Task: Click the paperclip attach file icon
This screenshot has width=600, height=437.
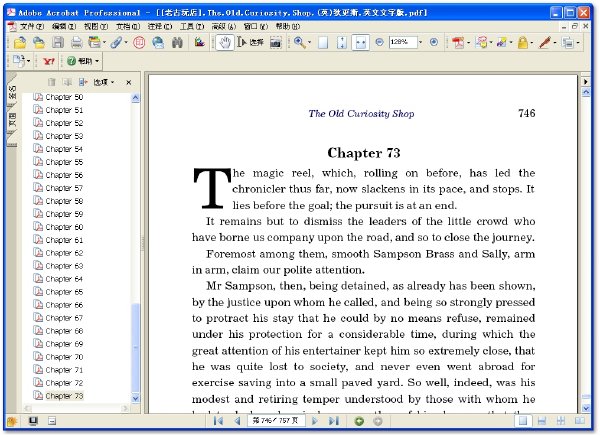Action: [116, 42]
